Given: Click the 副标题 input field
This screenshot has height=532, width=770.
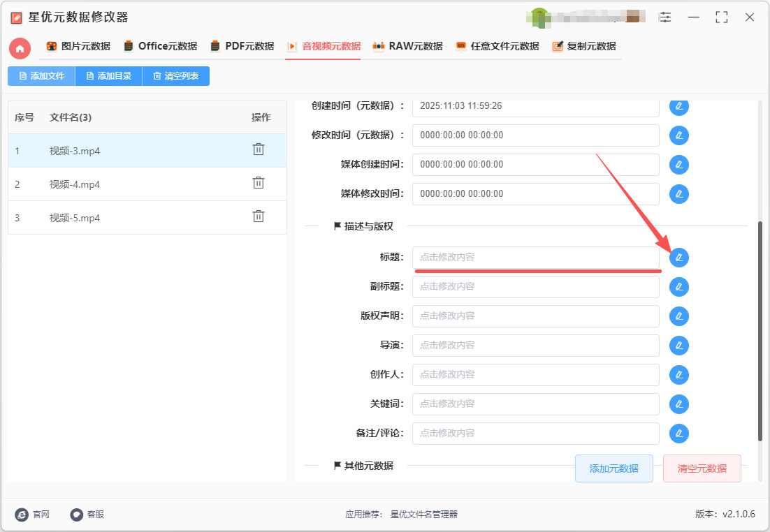Looking at the screenshot, I should (536, 287).
